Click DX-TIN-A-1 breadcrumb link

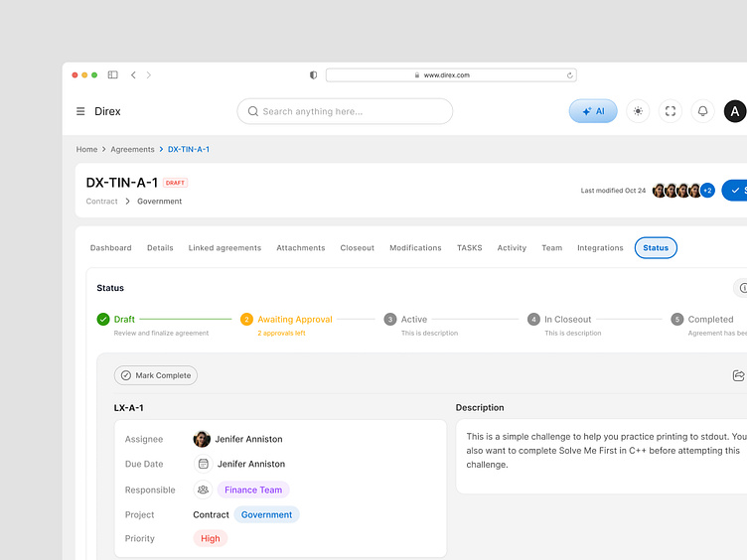point(189,150)
